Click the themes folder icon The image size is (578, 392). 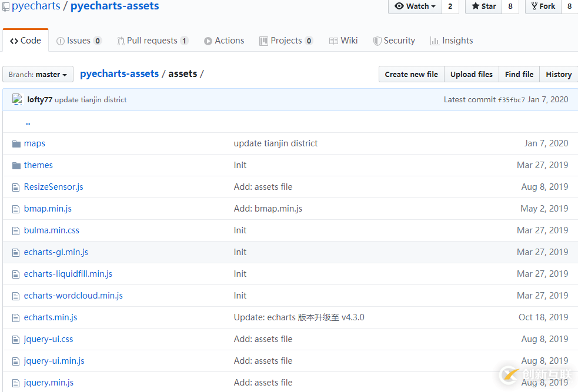pyautogui.click(x=16, y=166)
